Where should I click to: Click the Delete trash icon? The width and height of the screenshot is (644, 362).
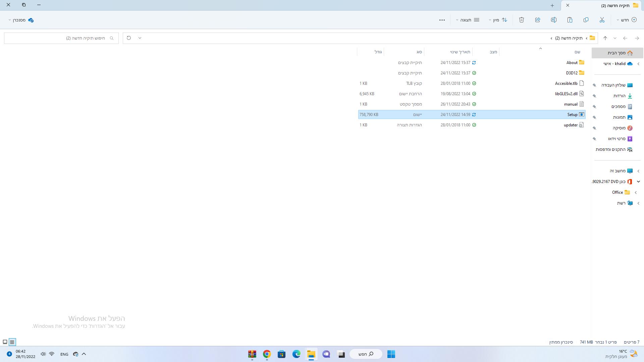coord(522,20)
